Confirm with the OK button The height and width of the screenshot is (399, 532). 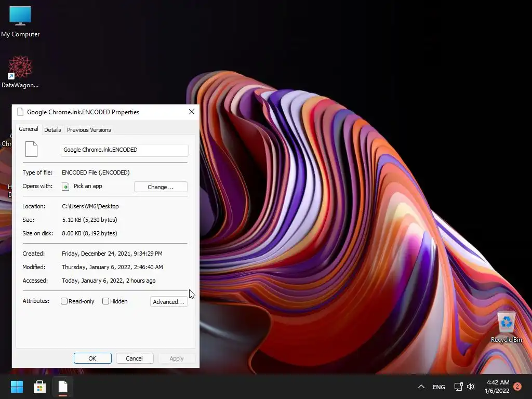coord(92,358)
